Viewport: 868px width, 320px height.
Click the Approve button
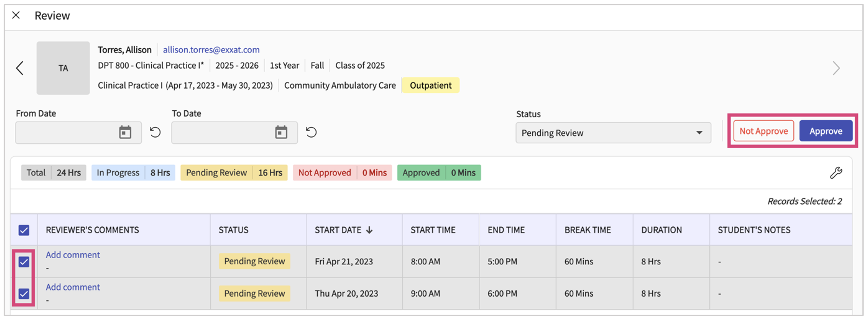(x=826, y=131)
